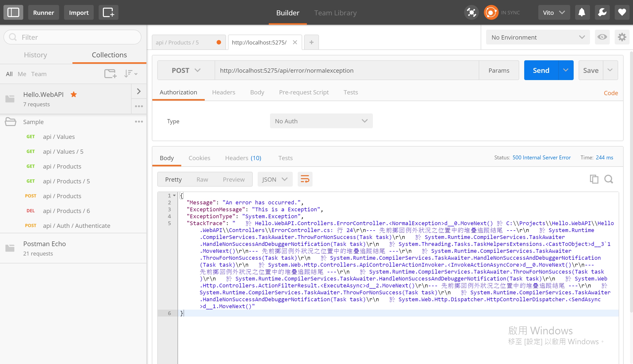633x364 pixels.
Task: Click the Runner button
Action: (44, 12)
